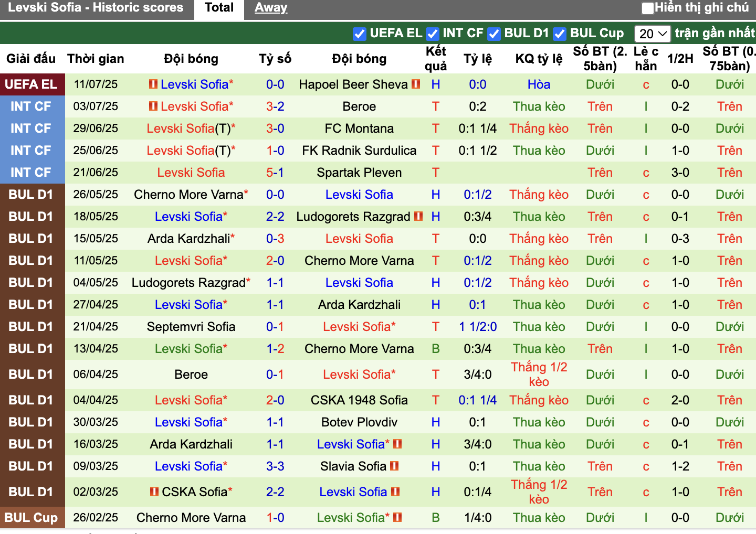This screenshot has height=534, width=756.
Task: Open Hapoel Beer Sheva team link
Action: coord(353,84)
